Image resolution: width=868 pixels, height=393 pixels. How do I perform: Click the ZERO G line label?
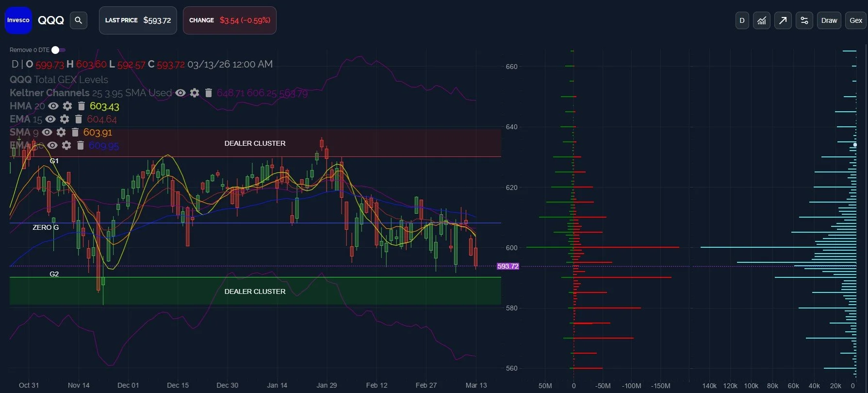pyautogui.click(x=46, y=227)
